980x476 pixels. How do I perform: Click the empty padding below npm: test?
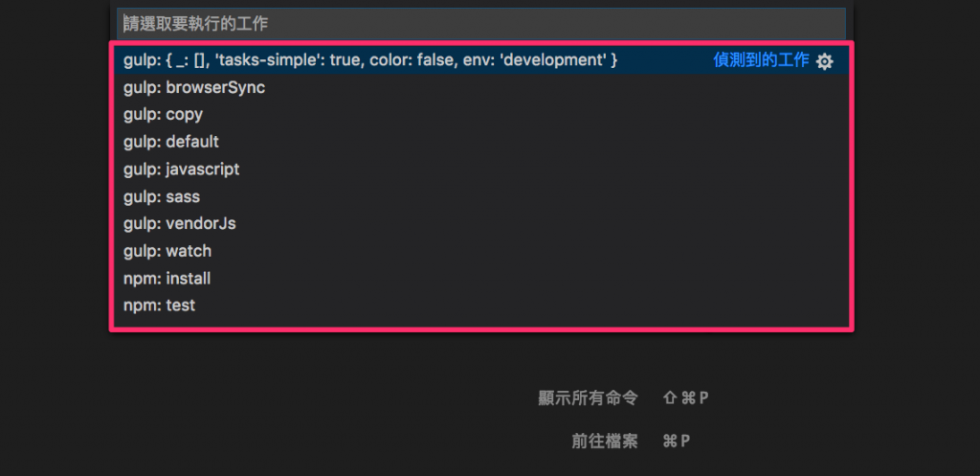(x=481, y=323)
